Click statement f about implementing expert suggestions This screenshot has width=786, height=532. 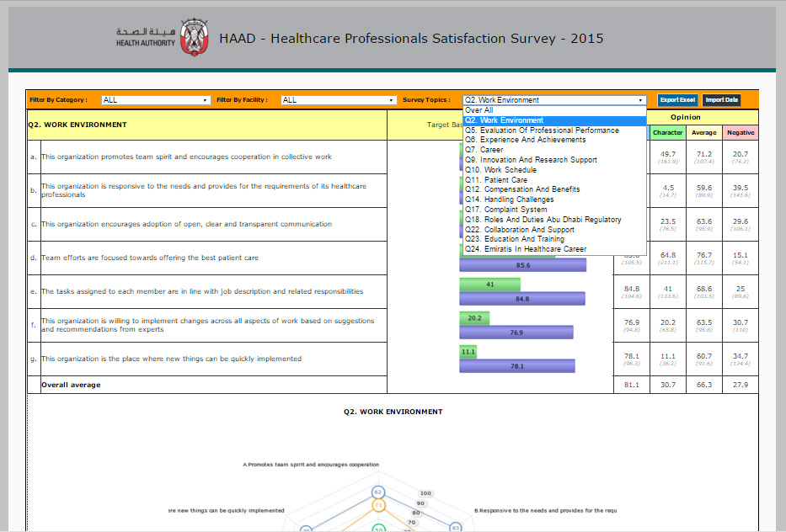207,325
